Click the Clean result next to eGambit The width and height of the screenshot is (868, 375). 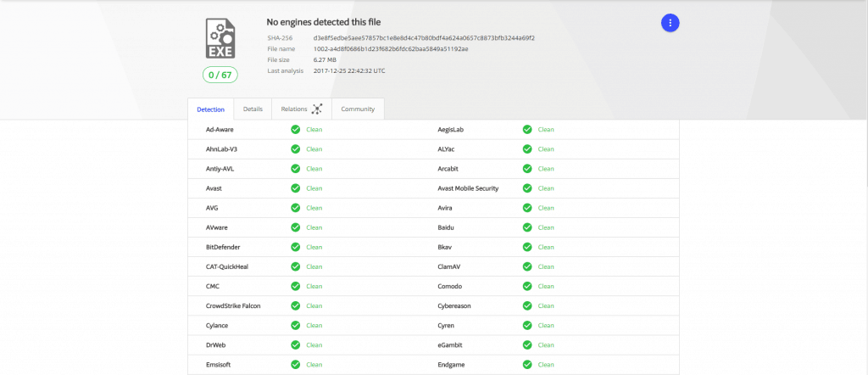546,345
